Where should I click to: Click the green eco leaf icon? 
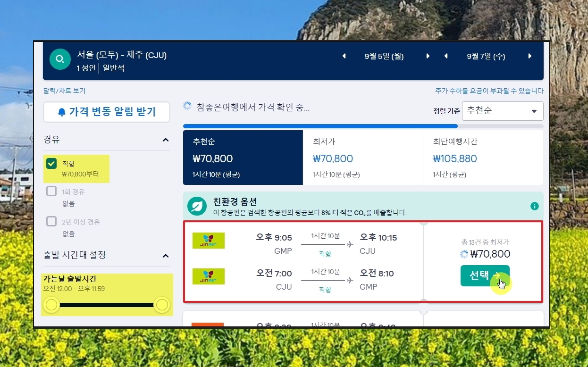[x=197, y=206]
